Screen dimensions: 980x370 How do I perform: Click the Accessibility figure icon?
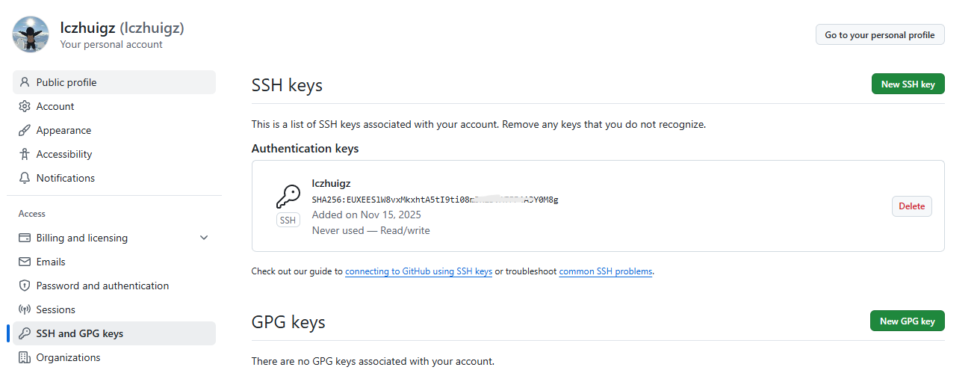[x=25, y=154]
